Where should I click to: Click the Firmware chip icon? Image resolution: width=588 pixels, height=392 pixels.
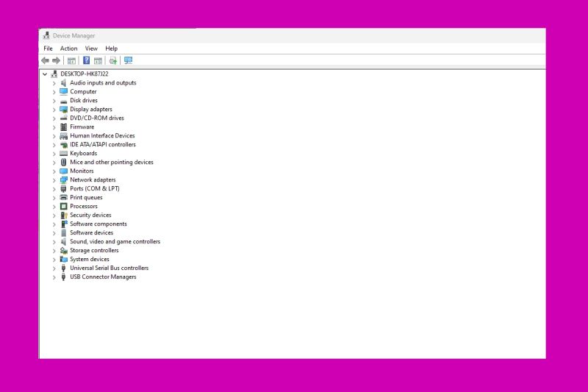tap(64, 126)
